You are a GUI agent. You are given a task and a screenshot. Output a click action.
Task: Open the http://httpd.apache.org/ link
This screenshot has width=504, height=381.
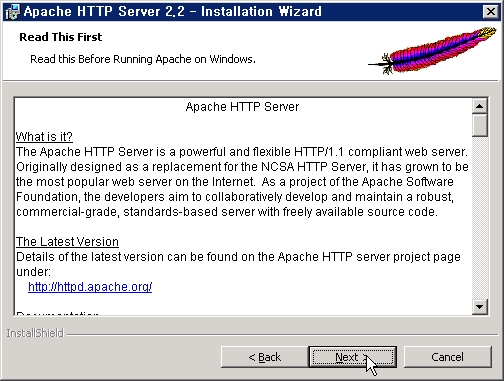coord(90,287)
